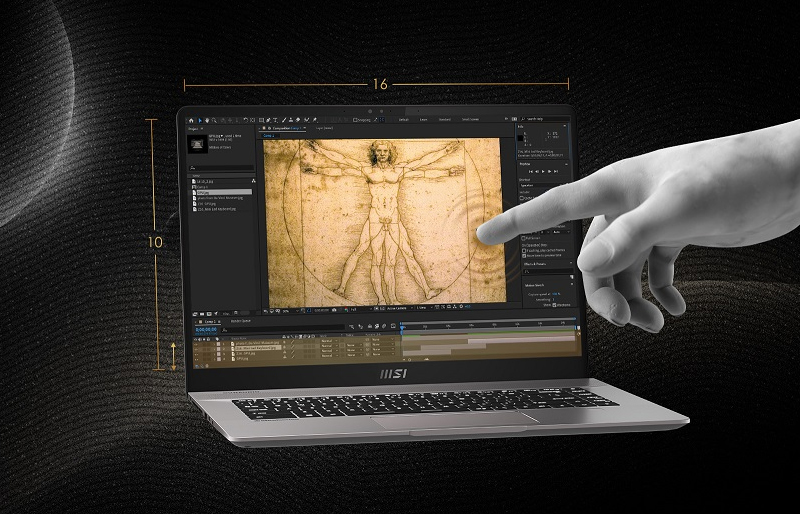Image resolution: width=800 pixels, height=514 pixels.
Task: Click the Home icon in the toolbar
Action: point(190,120)
